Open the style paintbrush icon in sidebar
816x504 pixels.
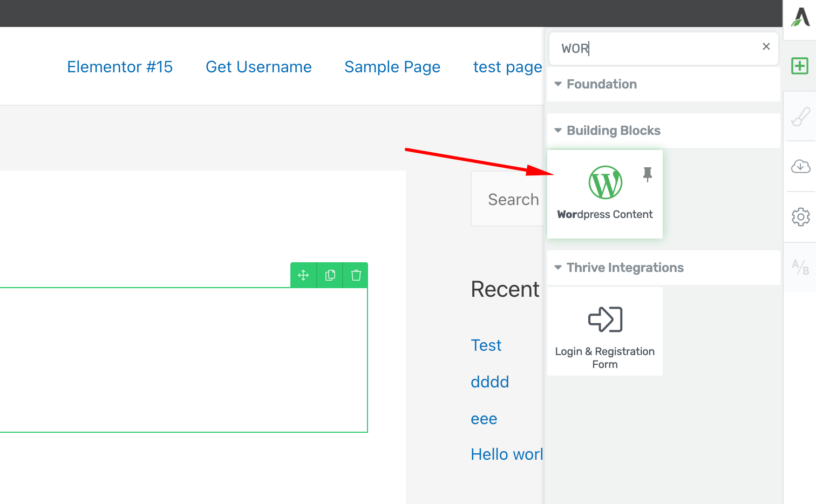[800, 116]
